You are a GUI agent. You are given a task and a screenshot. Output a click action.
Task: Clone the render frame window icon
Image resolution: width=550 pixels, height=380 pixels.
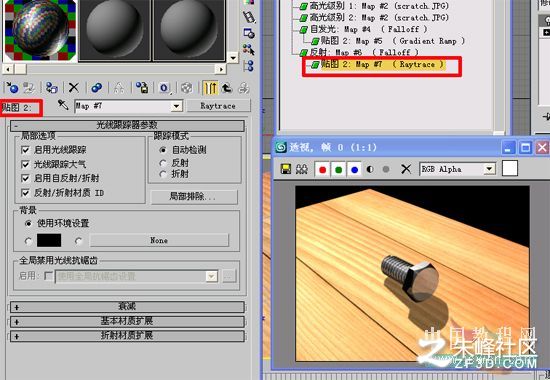(302, 169)
